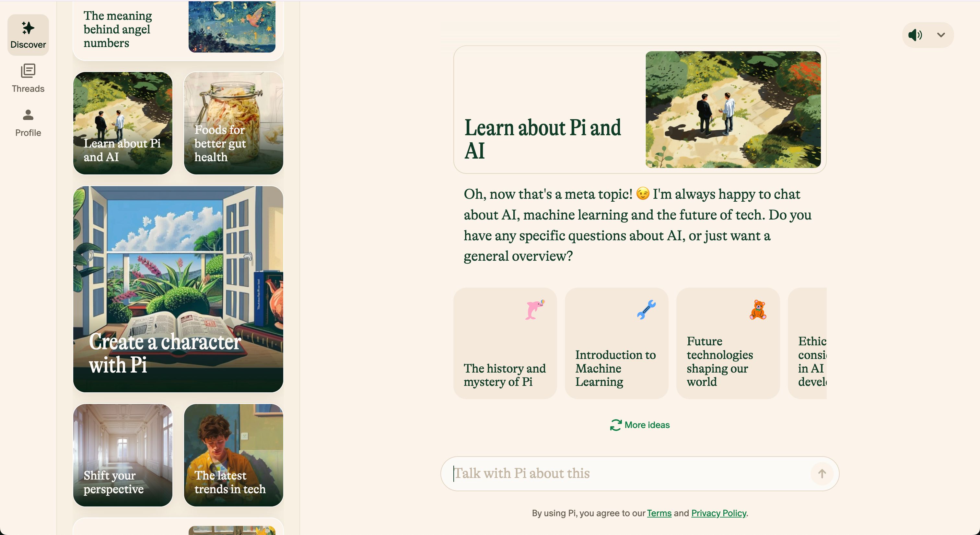Click the More ideas link
The image size is (980, 535).
[640, 425]
